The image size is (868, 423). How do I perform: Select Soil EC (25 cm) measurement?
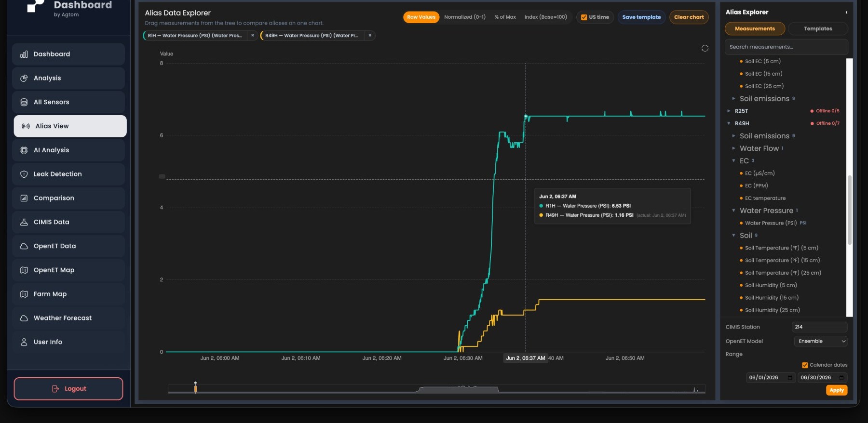pos(764,86)
